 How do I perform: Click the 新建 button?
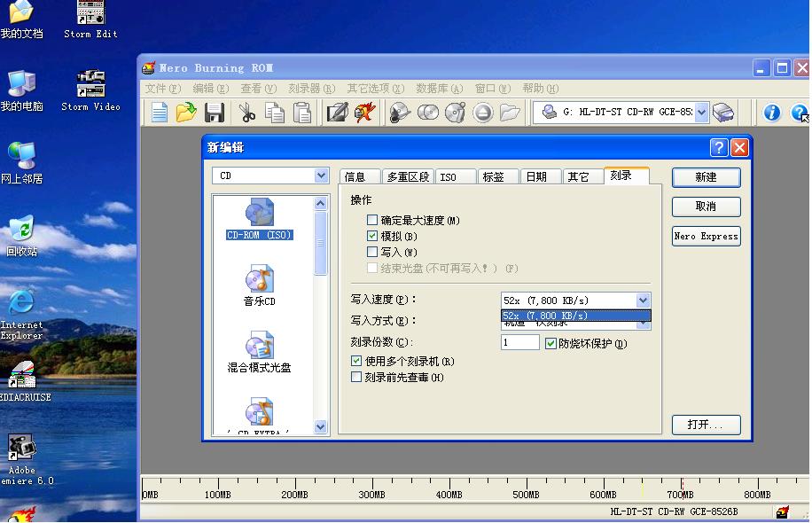tap(706, 177)
